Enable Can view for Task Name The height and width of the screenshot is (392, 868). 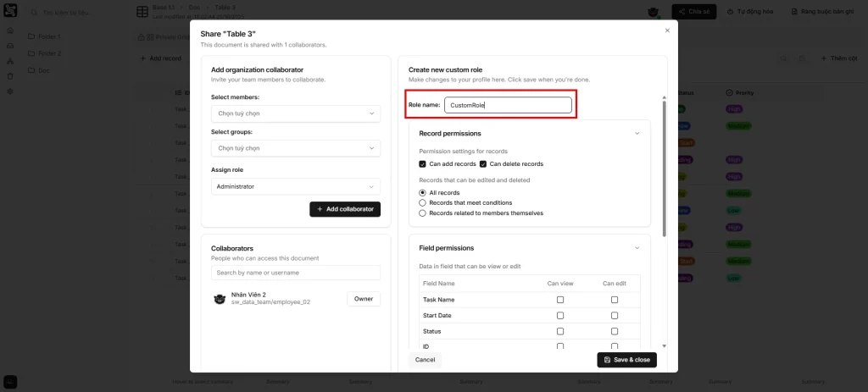559,300
